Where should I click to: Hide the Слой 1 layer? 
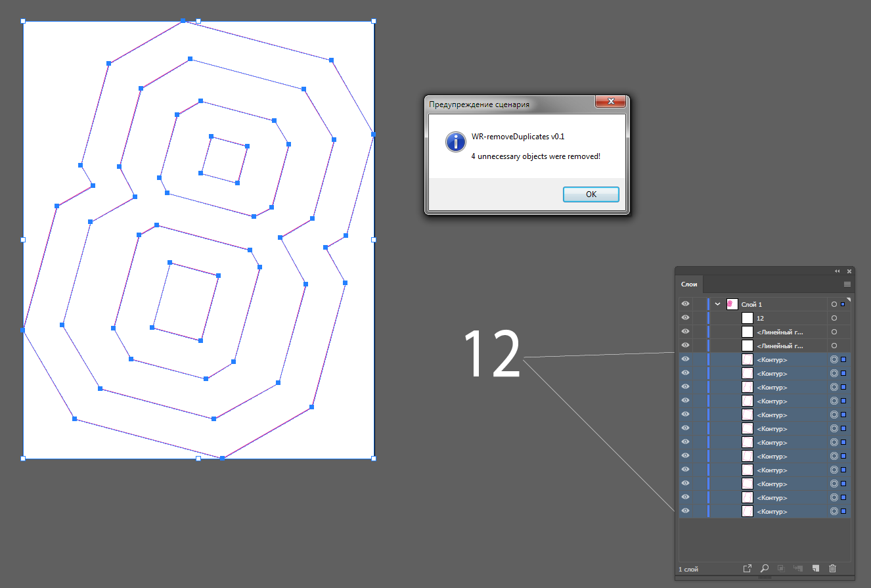pos(685,304)
